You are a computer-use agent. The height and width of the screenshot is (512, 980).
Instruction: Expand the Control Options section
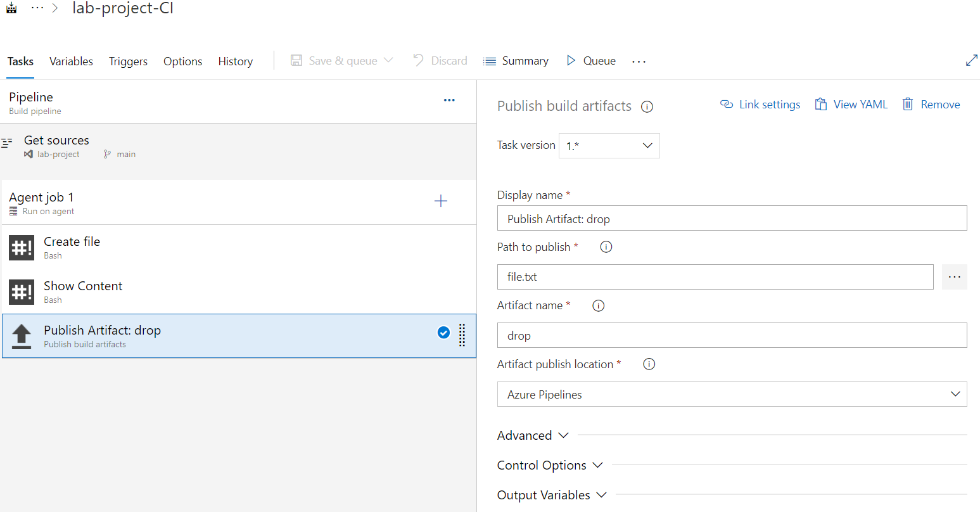click(550, 465)
